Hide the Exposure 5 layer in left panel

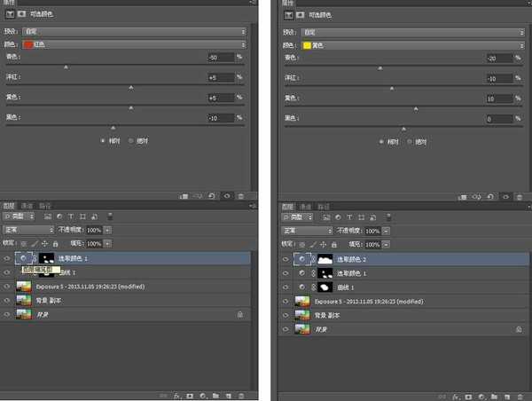tap(7, 287)
